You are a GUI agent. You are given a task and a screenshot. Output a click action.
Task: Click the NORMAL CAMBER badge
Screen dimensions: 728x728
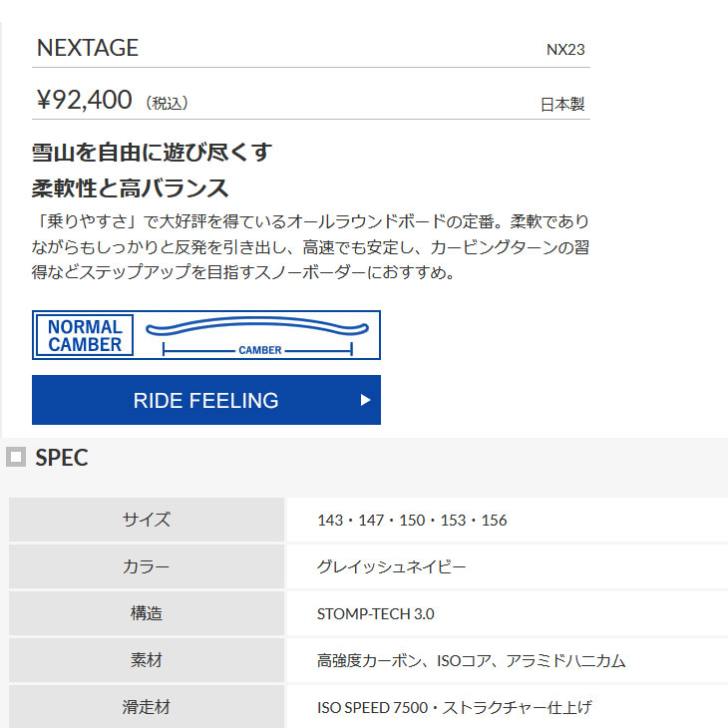(85, 335)
